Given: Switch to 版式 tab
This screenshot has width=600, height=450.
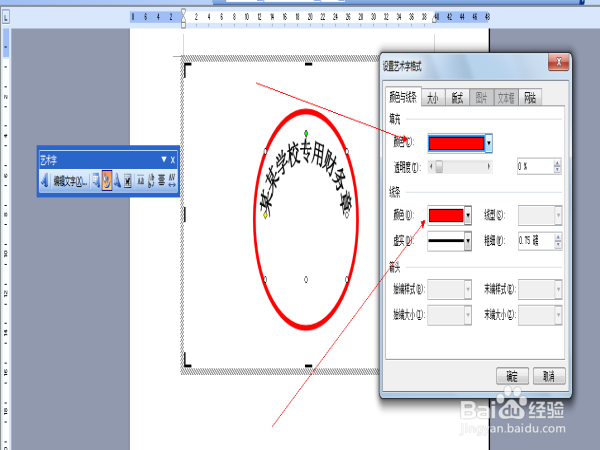Looking at the screenshot, I should pos(457,98).
